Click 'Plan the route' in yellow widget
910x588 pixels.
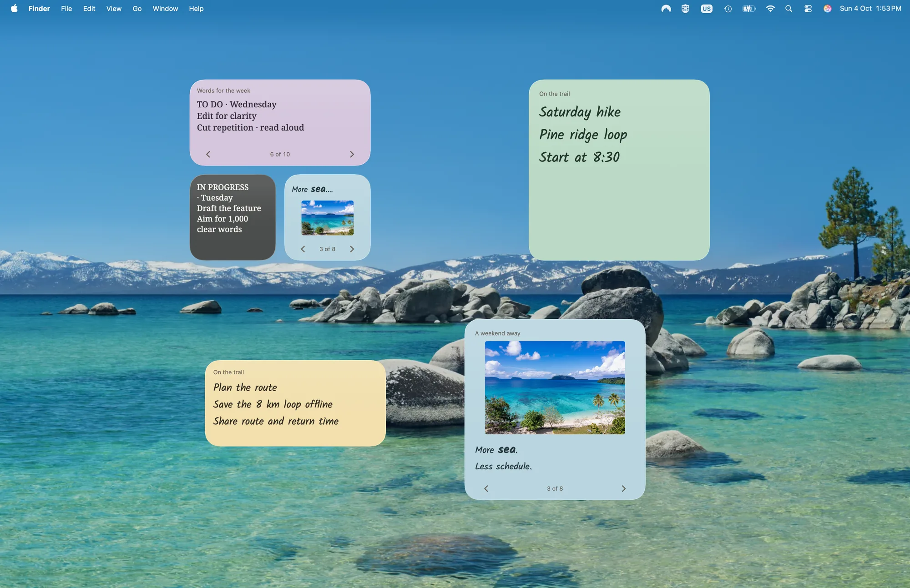click(x=245, y=387)
